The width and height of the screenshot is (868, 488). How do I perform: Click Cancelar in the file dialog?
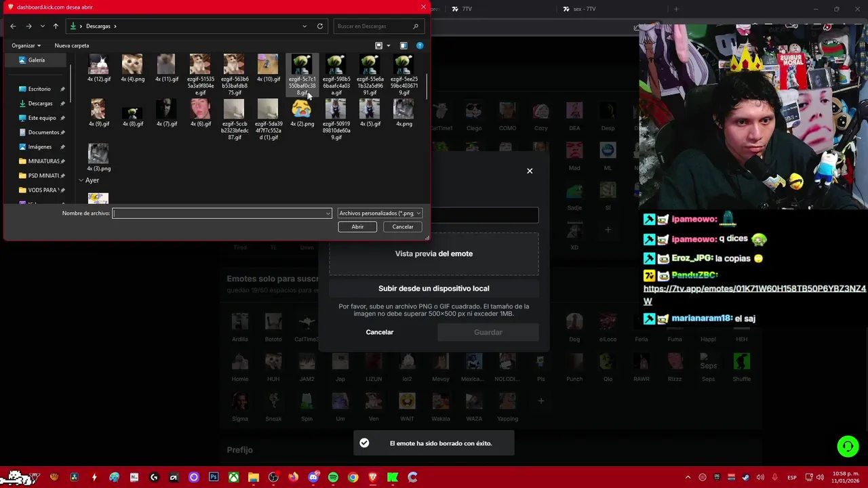tap(403, 227)
